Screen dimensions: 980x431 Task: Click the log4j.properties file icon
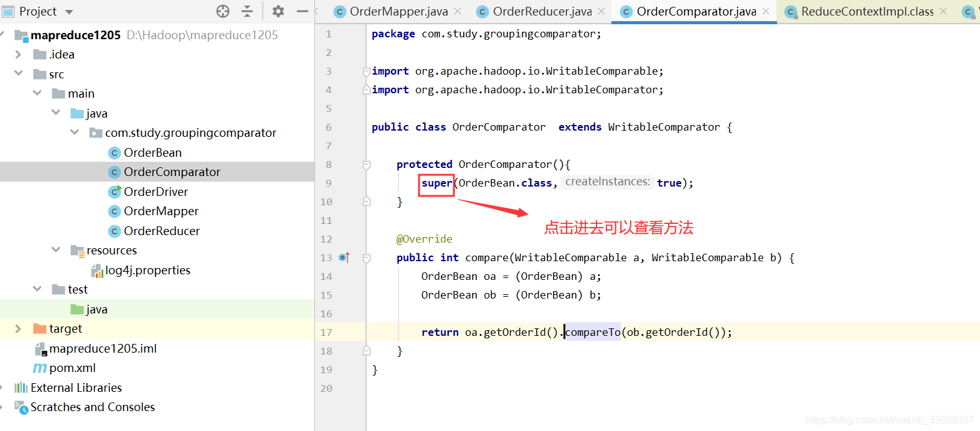tap(97, 271)
